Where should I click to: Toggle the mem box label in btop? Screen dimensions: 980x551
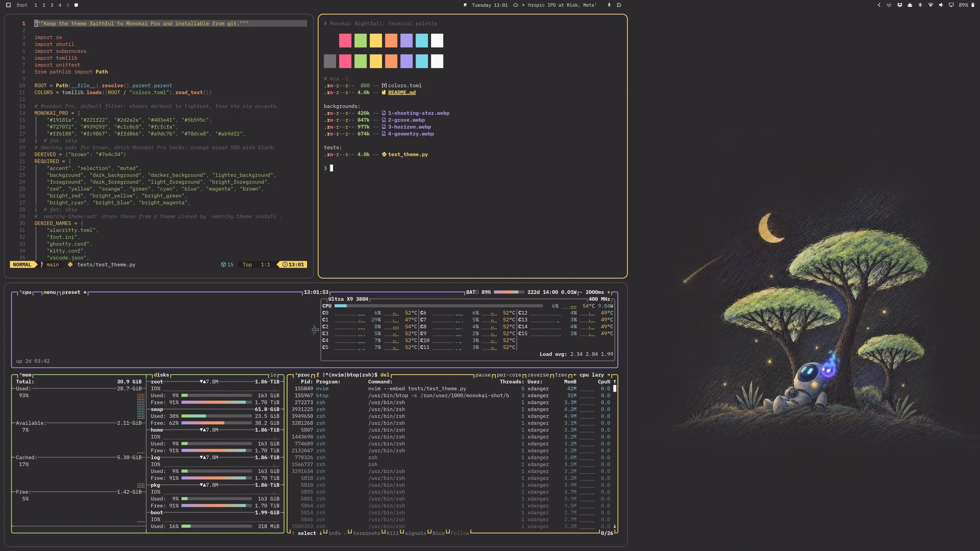(x=25, y=375)
